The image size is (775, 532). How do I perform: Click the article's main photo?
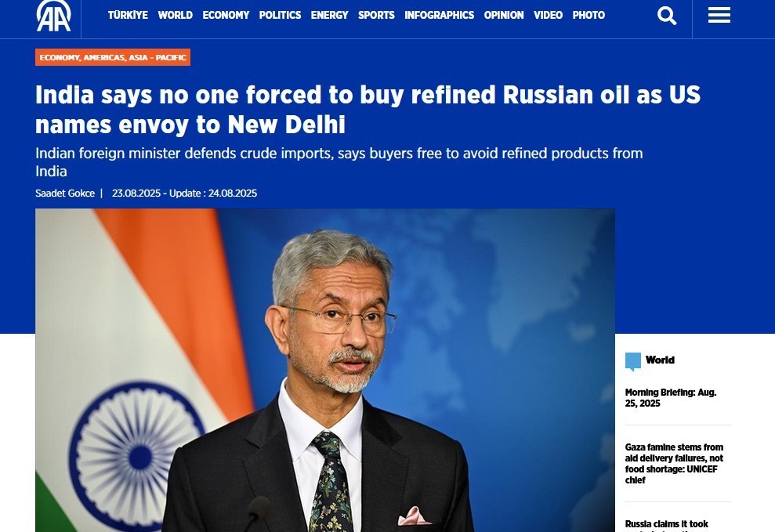[x=325, y=370]
